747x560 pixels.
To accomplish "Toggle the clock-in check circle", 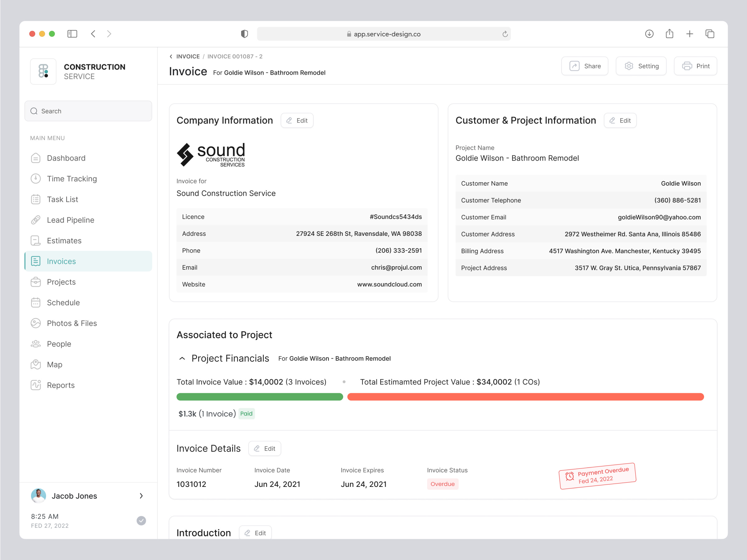I will (x=141, y=520).
